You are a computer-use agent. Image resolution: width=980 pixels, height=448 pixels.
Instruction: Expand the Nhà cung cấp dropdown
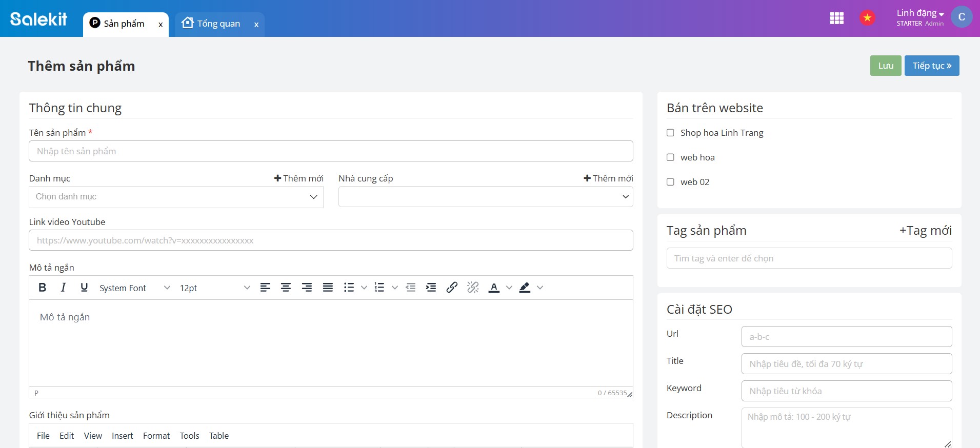pos(485,197)
